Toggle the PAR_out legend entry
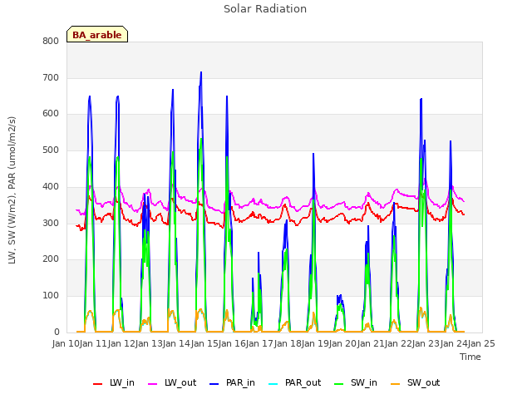 pyautogui.click(x=294, y=382)
